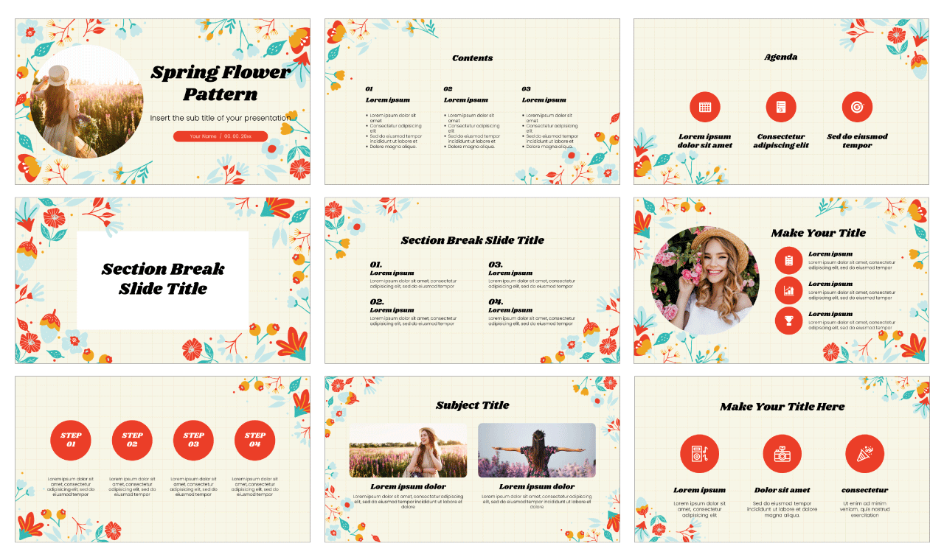Click the circular photo of woman holding her hat
The height and width of the screenshot is (560, 944).
(86, 101)
